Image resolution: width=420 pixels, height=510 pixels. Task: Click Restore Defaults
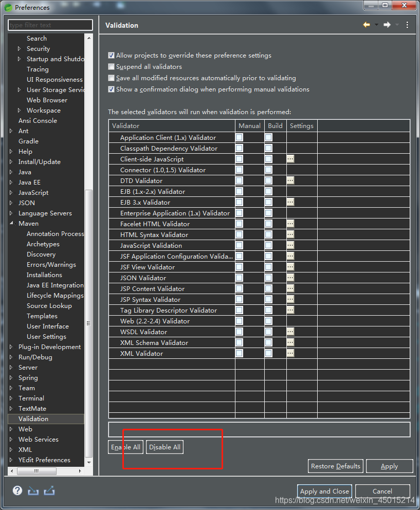point(336,466)
